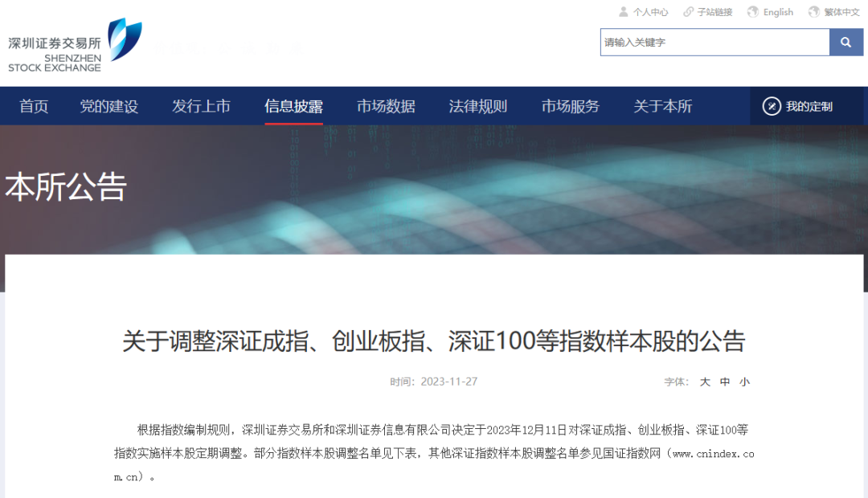This screenshot has height=498, width=868.
Task: Open 信息披露 menu
Action: coord(293,106)
